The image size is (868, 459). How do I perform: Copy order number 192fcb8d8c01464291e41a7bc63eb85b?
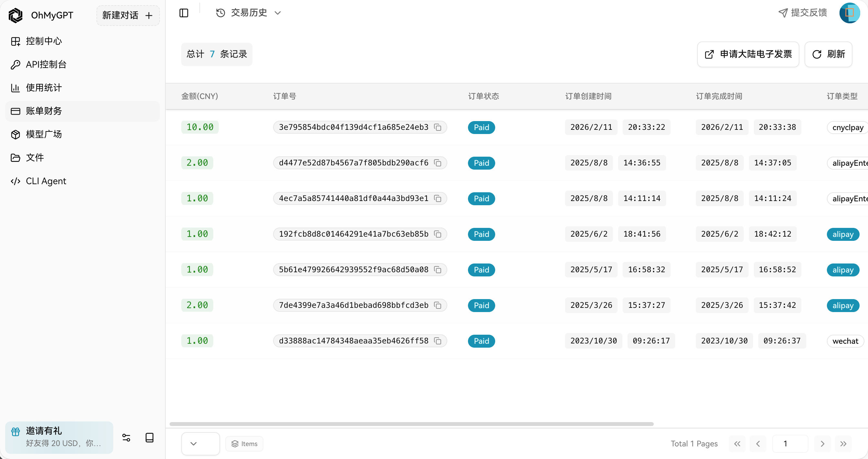(x=437, y=234)
